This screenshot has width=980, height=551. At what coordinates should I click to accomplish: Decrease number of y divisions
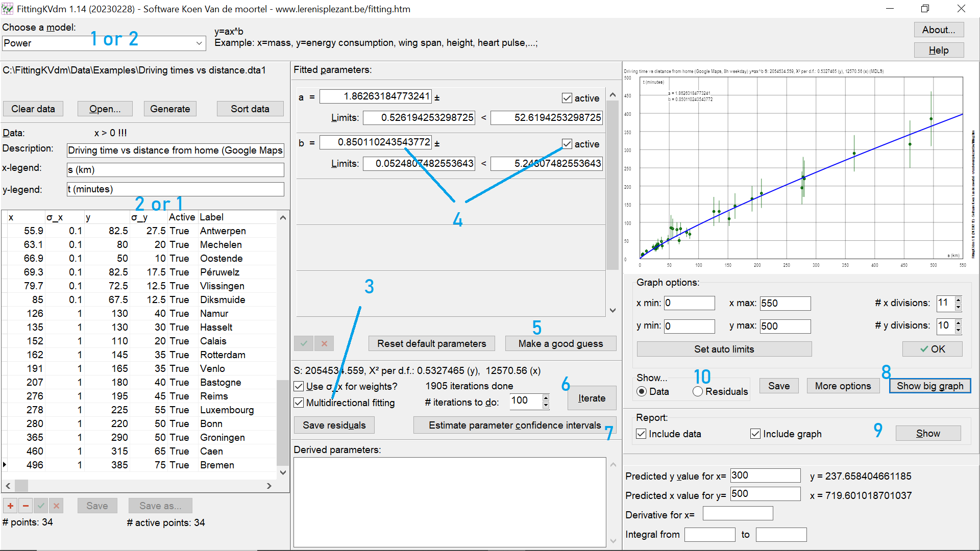pos(958,330)
